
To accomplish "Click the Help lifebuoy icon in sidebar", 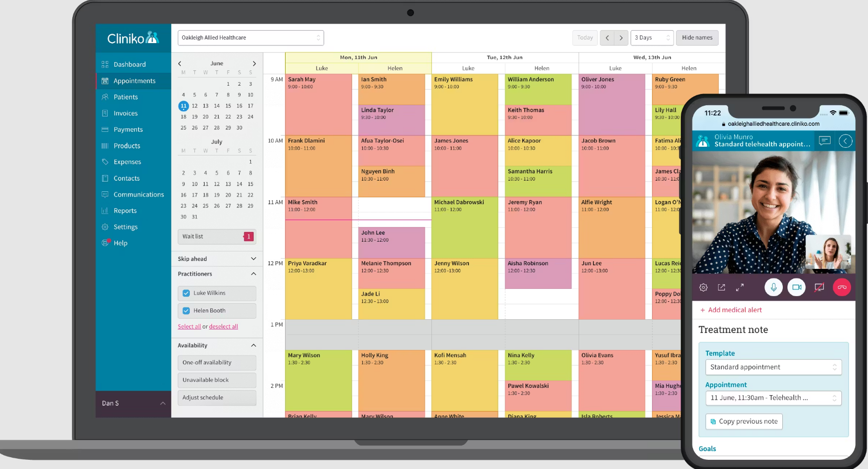I will point(106,243).
